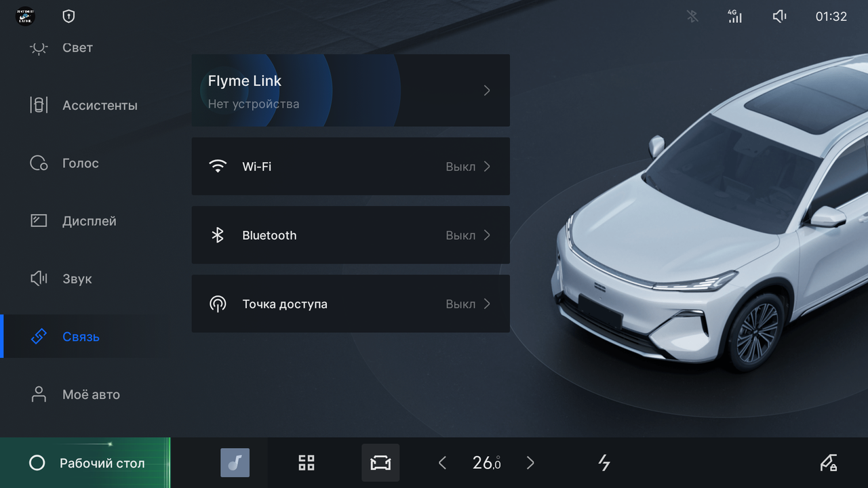Click the Звук speaker icon
This screenshot has width=868, height=488.
[x=39, y=279]
